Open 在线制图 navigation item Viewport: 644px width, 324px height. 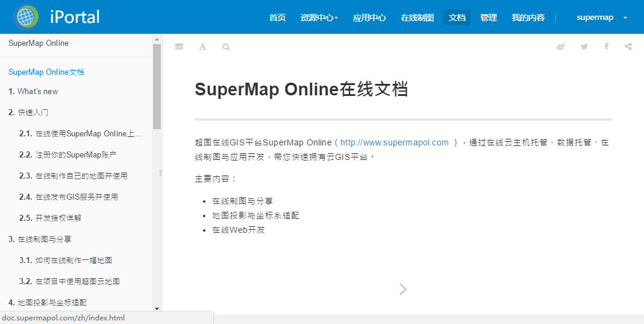click(417, 17)
